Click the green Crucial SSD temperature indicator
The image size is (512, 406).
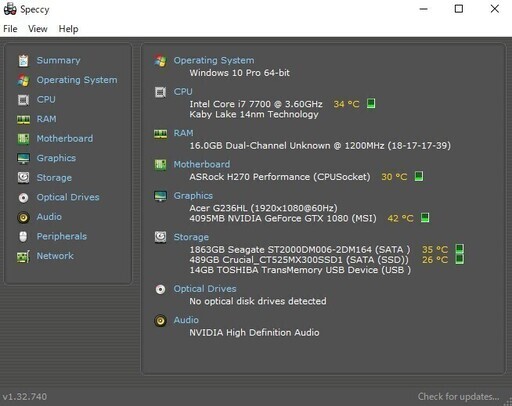460,259
